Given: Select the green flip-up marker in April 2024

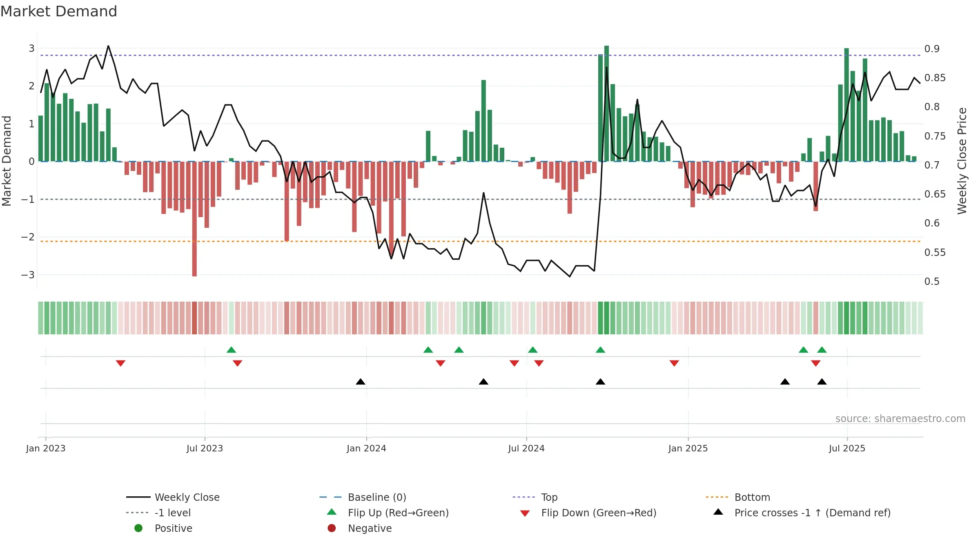Looking at the screenshot, I should (x=459, y=350).
